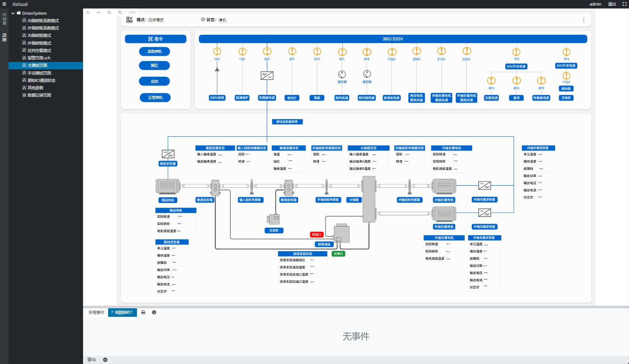The image size is (629, 364).
Task: Click the 内轴负载电机 motor graphic
Action: pyautogui.click(x=444, y=187)
